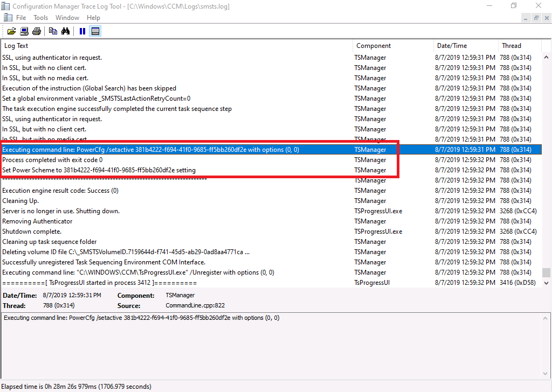Toggle the Show/Hide Details pane button
This screenshot has width=552, height=392.
point(95,31)
